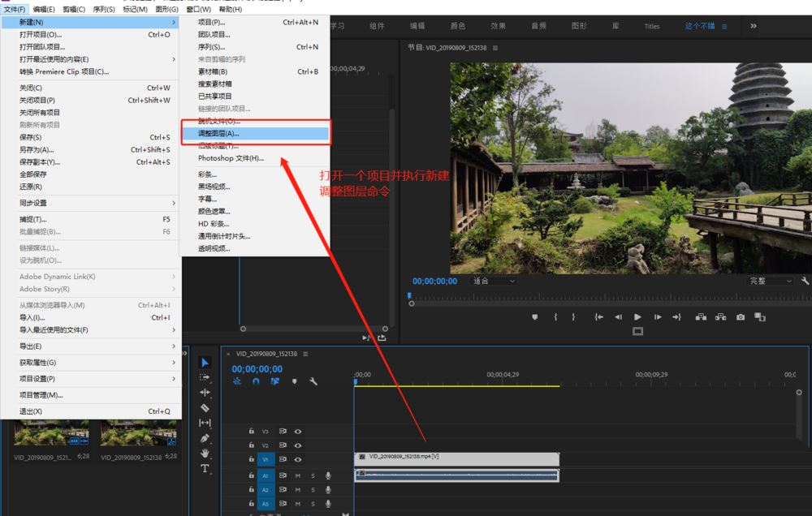
Task: Open Program Monitor panel menu
Action: coord(495,48)
